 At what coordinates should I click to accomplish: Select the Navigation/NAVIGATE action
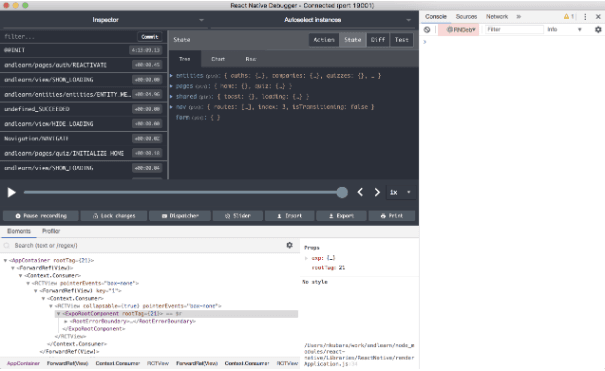(83, 138)
